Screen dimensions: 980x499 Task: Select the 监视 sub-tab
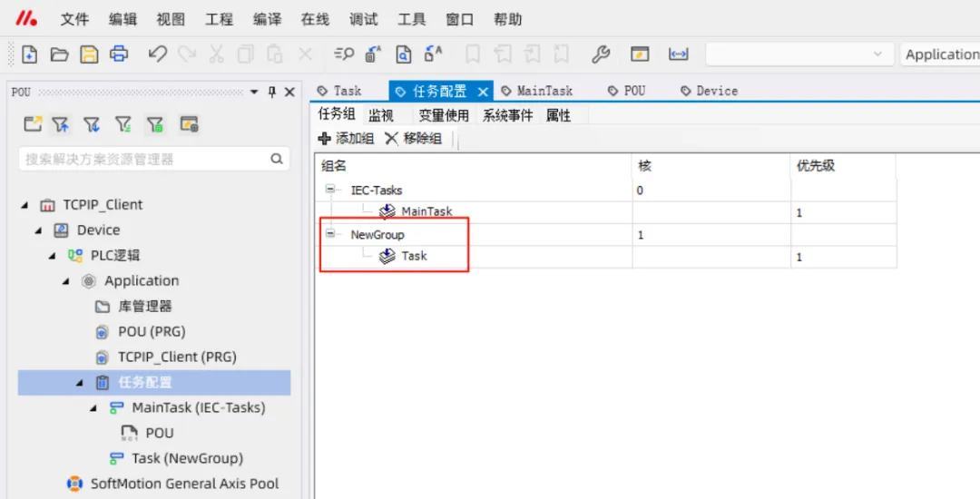[x=380, y=115]
